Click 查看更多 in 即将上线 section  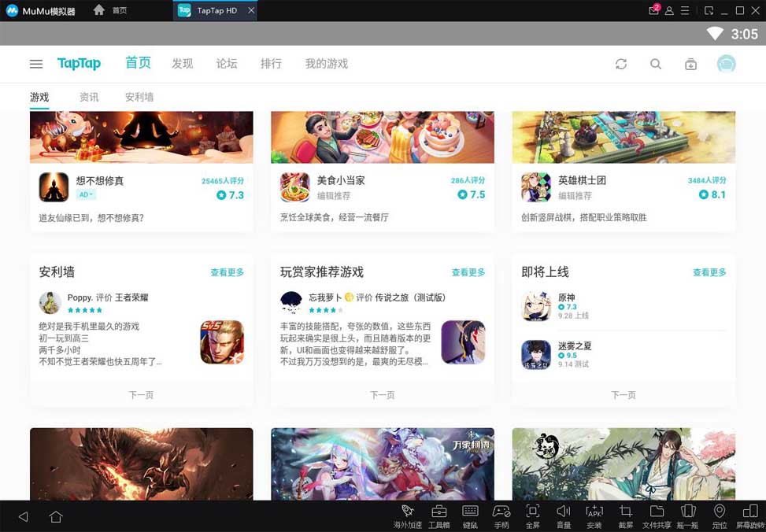(709, 272)
